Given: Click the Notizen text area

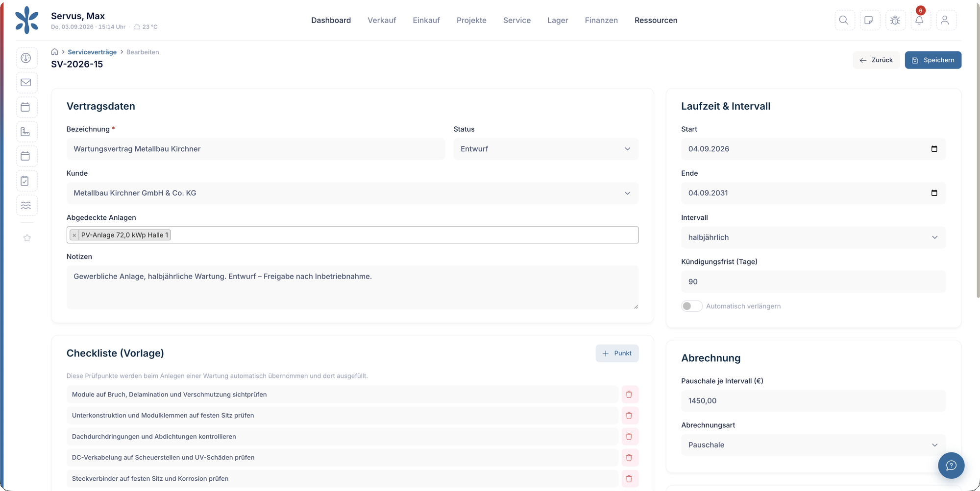Looking at the screenshot, I should pos(352,287).
